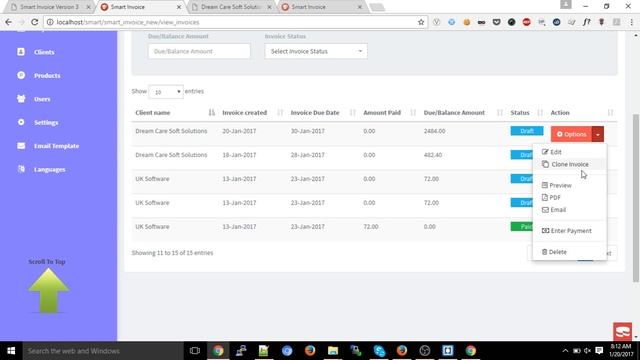Click the taskbar clock showing 8:12 AM

tap(621, 351)
